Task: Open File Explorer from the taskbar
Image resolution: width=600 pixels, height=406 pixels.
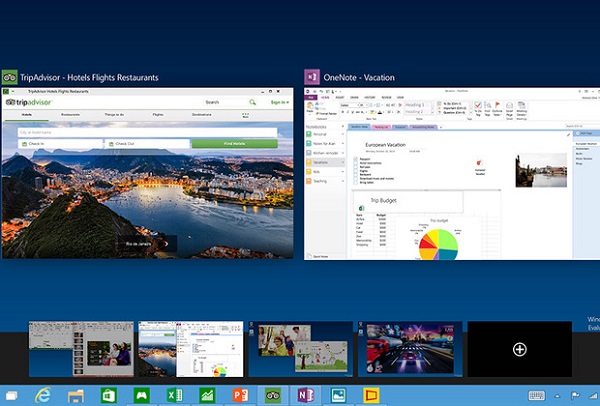Action: [76, 395]
